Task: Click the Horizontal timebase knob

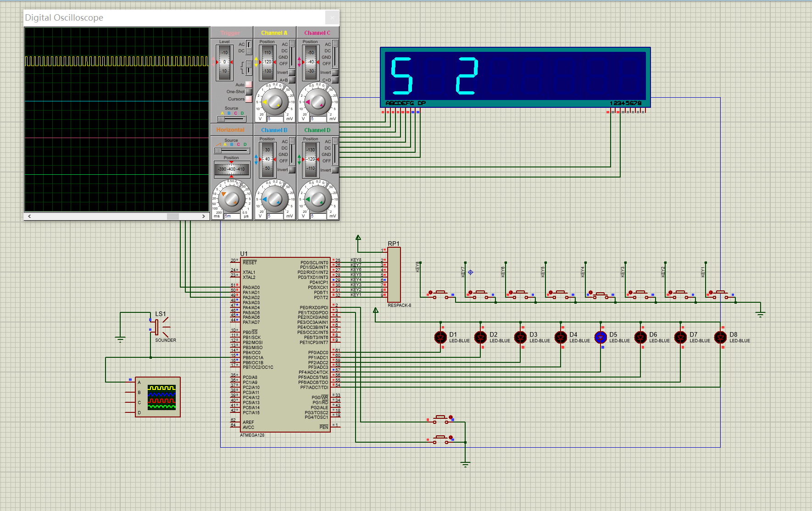Action: 231,200
